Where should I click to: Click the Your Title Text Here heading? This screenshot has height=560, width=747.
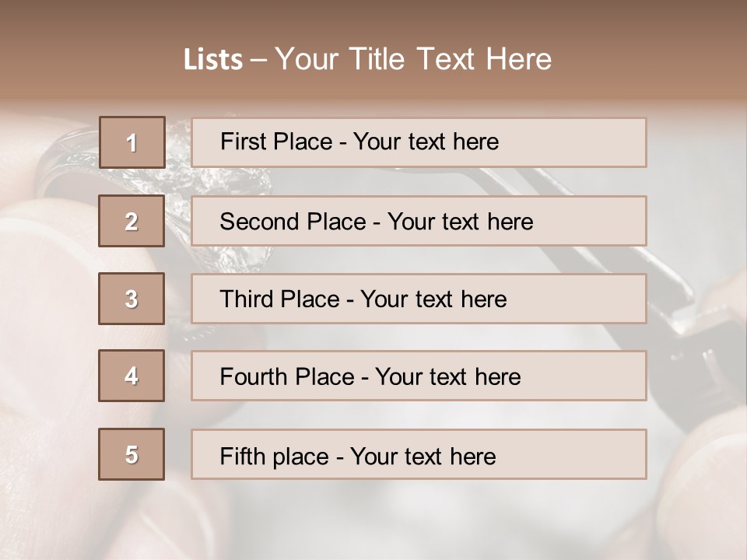[x=413, y=59]
